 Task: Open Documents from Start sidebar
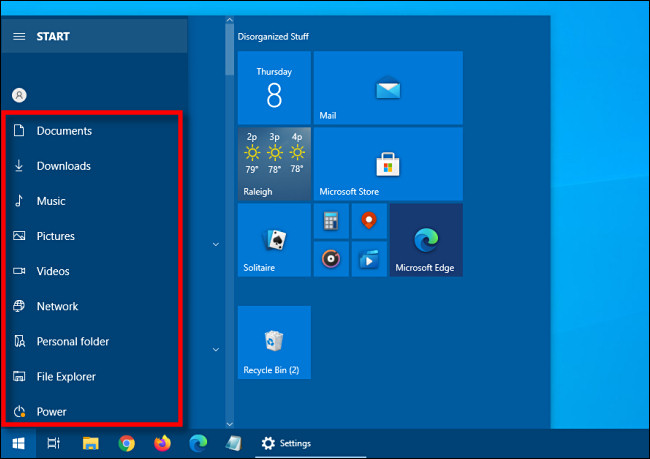pos(64,131)
